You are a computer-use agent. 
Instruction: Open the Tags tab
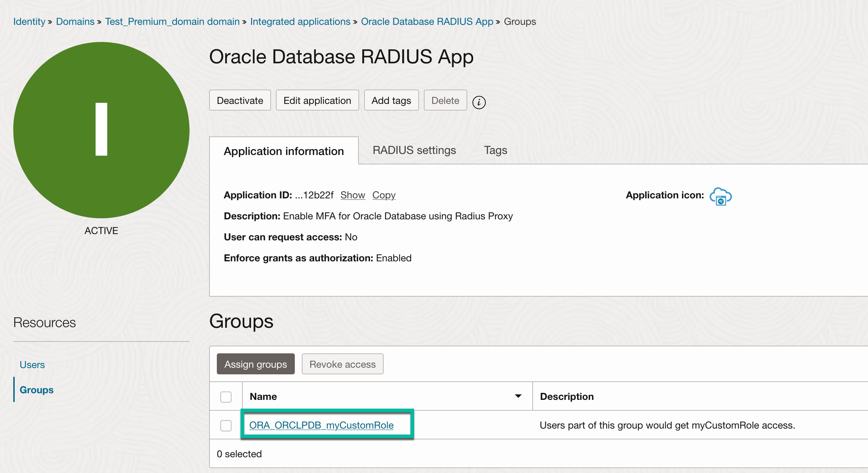[495, 150]
